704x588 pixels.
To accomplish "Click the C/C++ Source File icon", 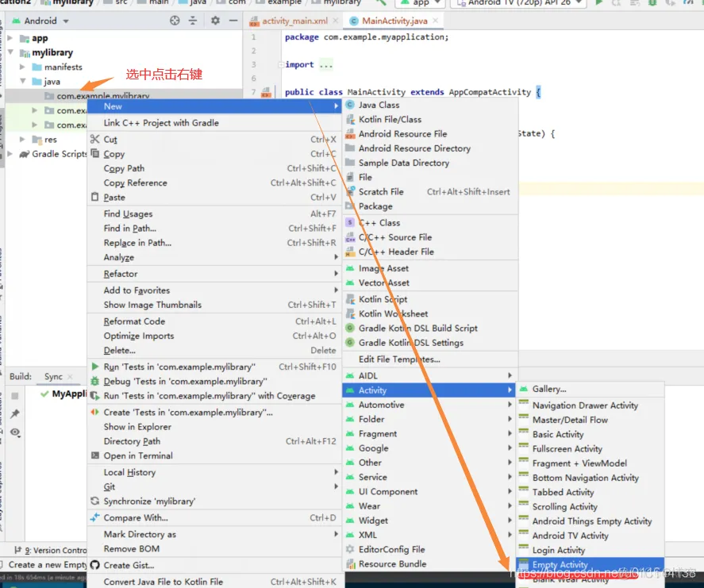I will coord(350,237).
